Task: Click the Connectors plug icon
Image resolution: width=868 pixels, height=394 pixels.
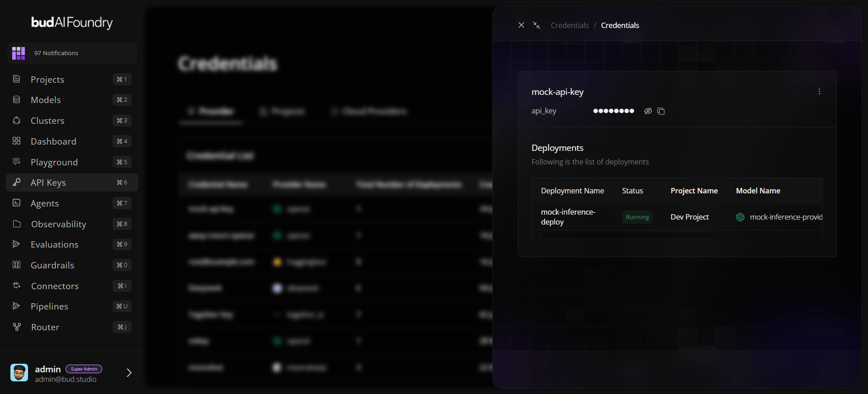Action: 17,286
